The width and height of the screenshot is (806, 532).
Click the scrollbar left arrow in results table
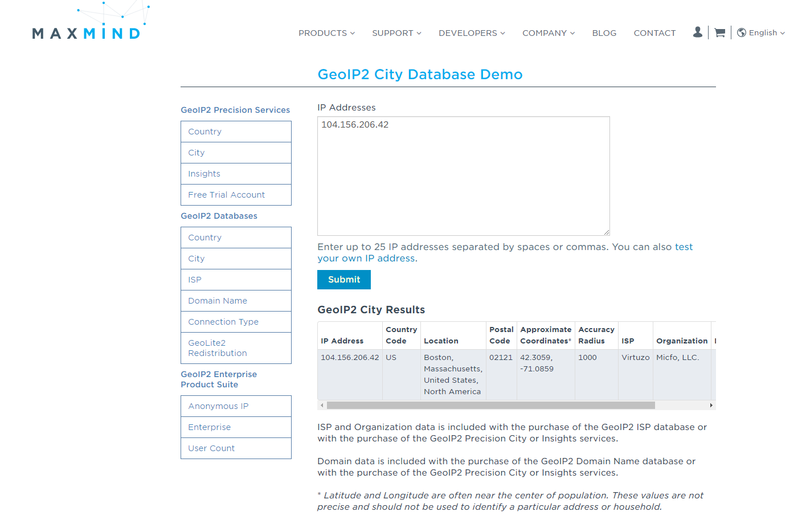pos(322,406)
